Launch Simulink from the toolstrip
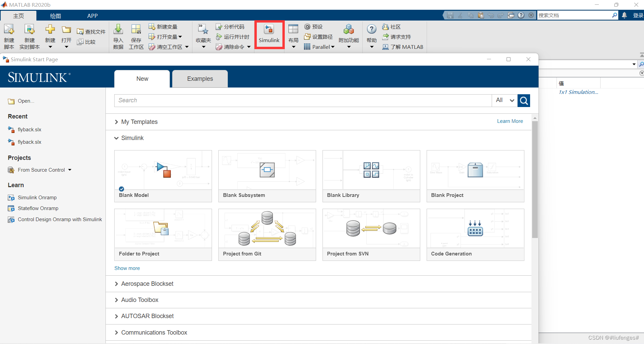The height and width of the screenshot is (344, 644). (269, 34)
